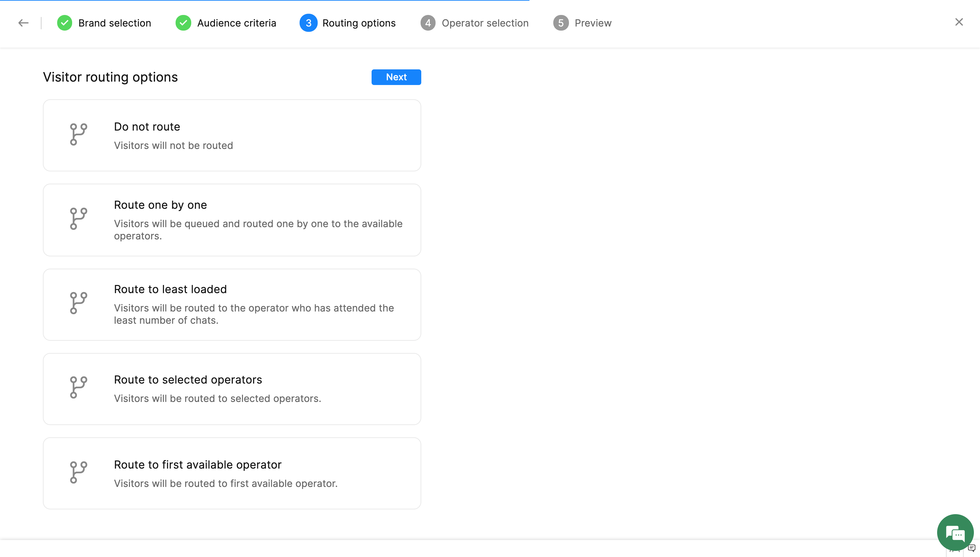This screenshot has height=557, width=980.
Task: Click the Brand selection green checkmark
Action: [x=65, y=23]
